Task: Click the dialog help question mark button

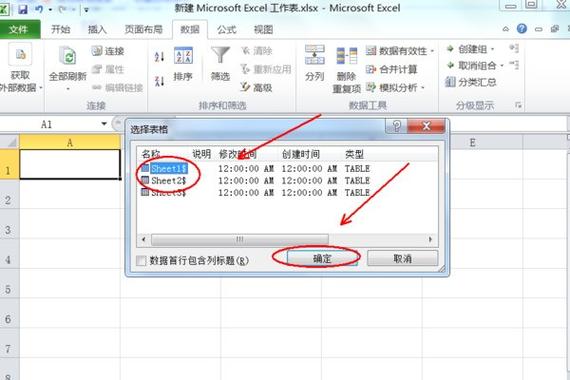Action: (x=396, y=126)
